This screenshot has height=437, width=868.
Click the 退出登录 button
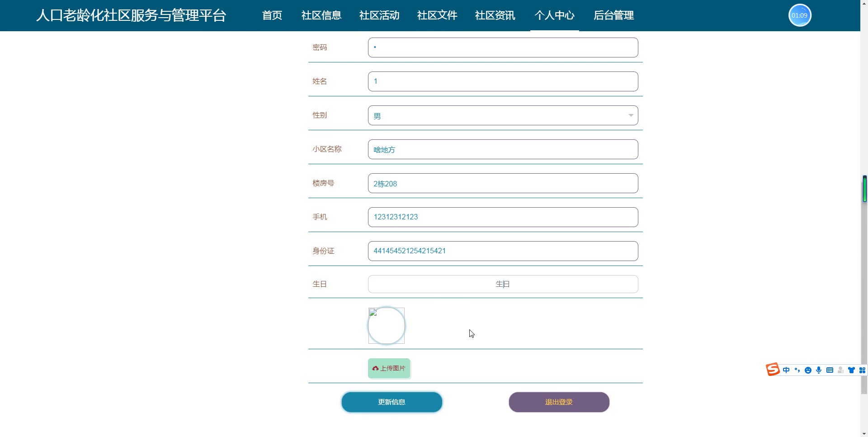559,402
